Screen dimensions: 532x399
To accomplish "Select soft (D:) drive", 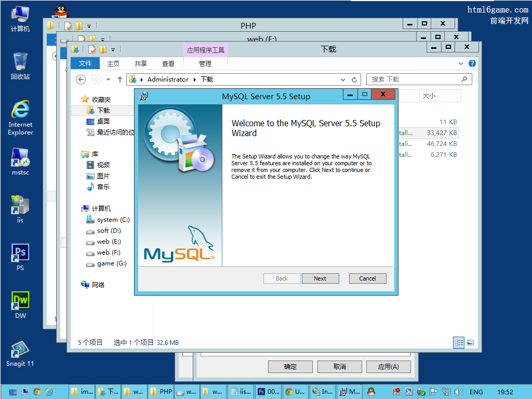I will pyautogui.click(x=109, y=230).
